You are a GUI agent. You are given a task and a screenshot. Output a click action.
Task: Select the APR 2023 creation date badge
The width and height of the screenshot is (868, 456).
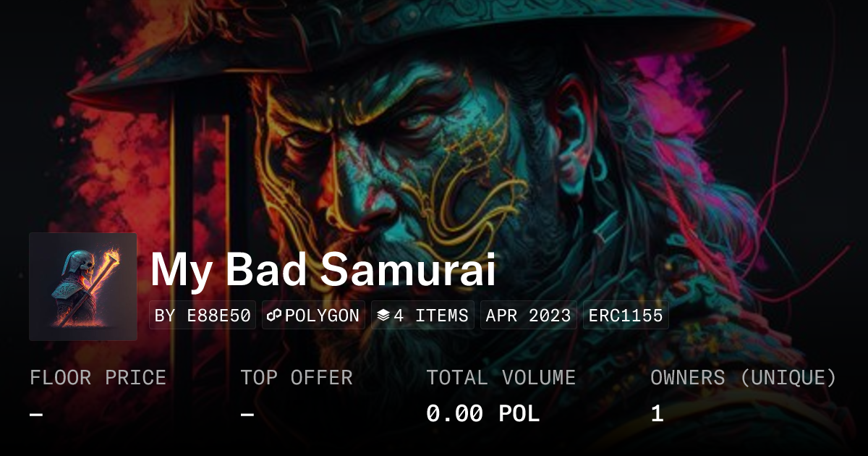coord(529,316)
